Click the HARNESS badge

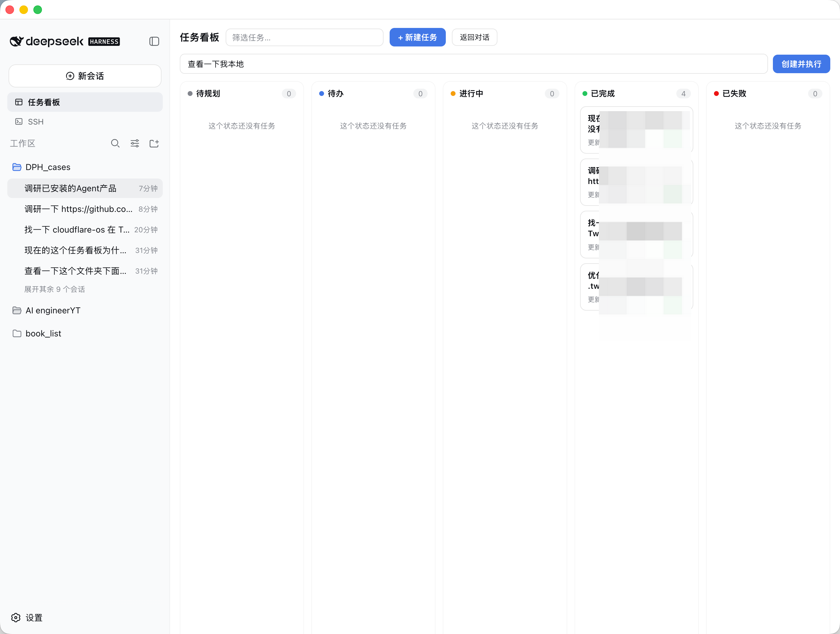104,42
